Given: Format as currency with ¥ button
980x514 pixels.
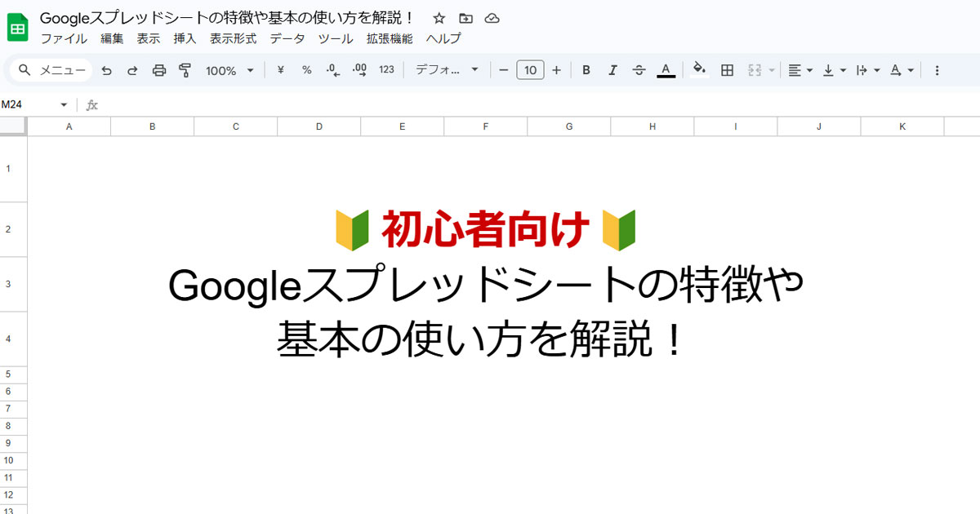Looking at the screenshot, I should pyautogui.click(x=281, y=70).
